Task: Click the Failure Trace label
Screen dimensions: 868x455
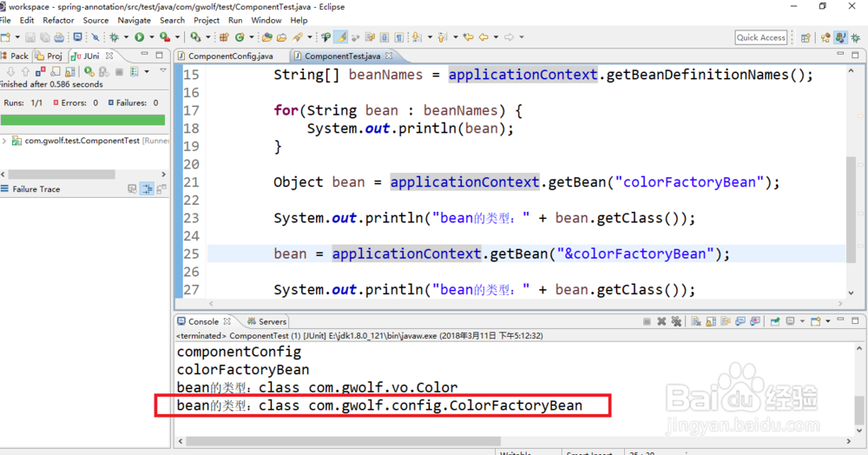Action: [x=36, y=188]
